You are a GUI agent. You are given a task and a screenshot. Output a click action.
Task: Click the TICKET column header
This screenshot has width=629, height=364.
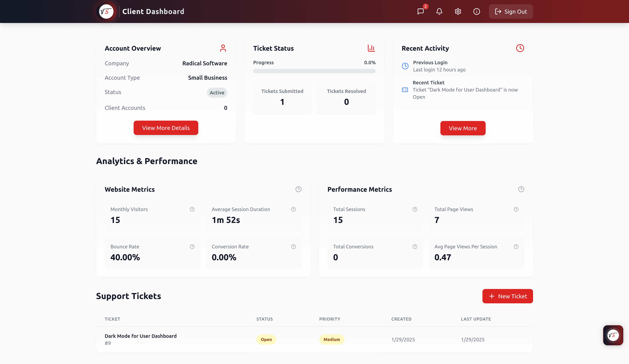112,319
